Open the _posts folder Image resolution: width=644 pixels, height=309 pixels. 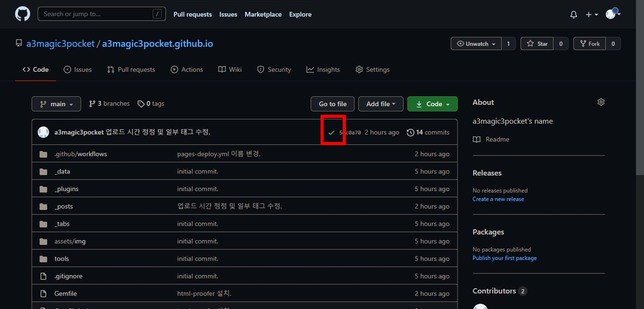(x=64, y=206)
